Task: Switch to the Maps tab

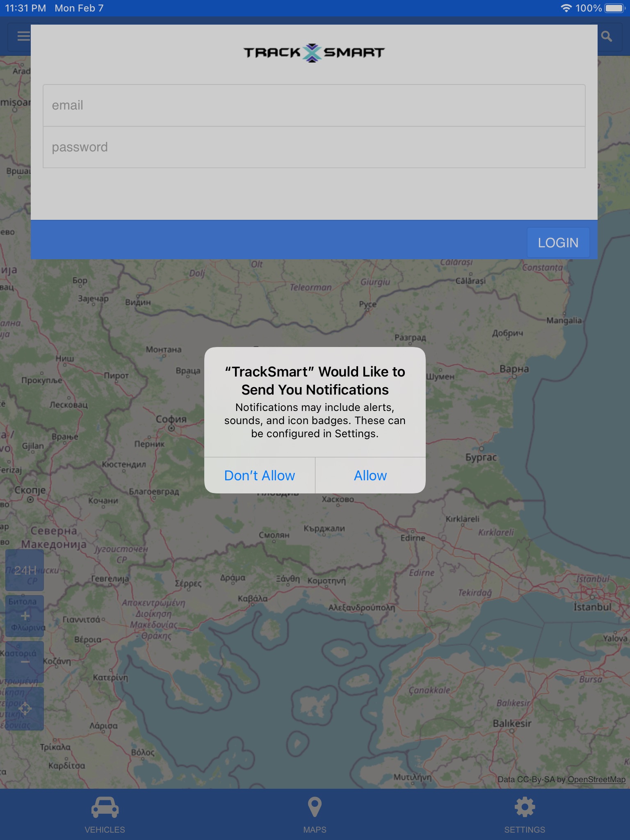Action: point(315,815)
